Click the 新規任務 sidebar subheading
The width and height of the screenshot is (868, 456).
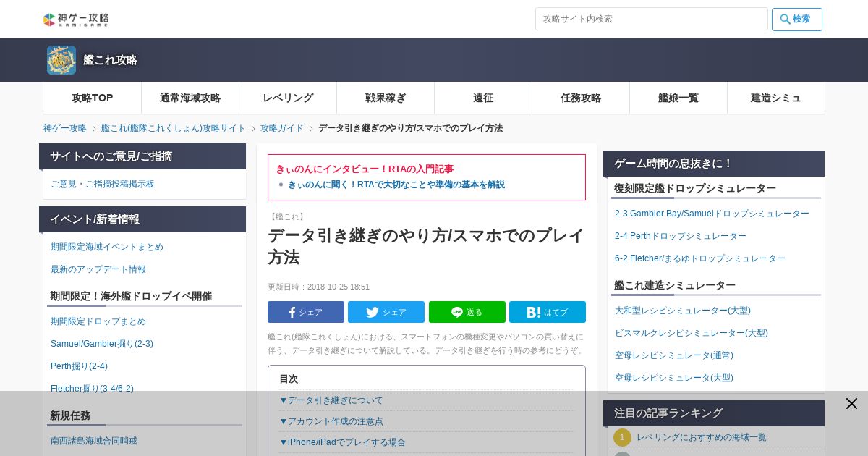point(70,415)
